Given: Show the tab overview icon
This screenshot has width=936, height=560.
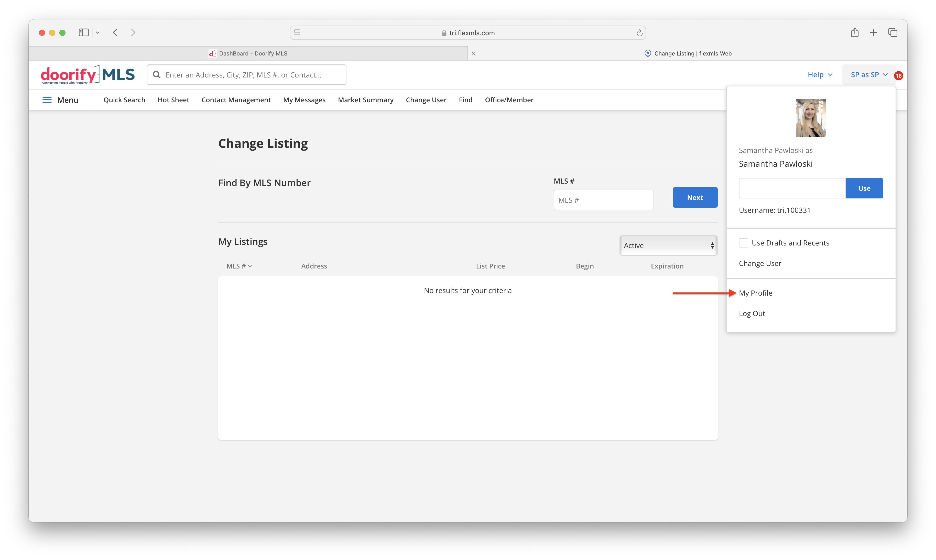Looking at the screenshot, I should 893,32.
